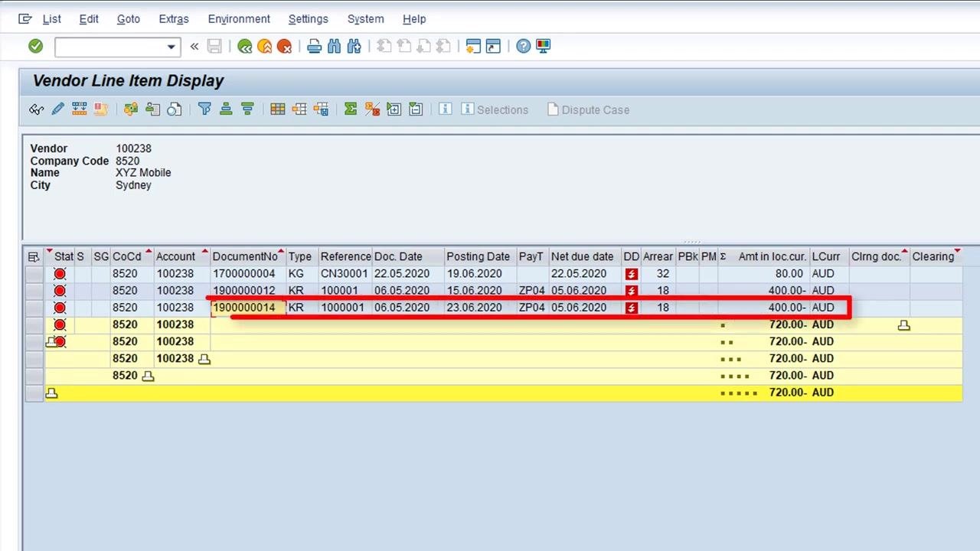
Task: Click the Net due date column header
Action: (x=585, y=256)
